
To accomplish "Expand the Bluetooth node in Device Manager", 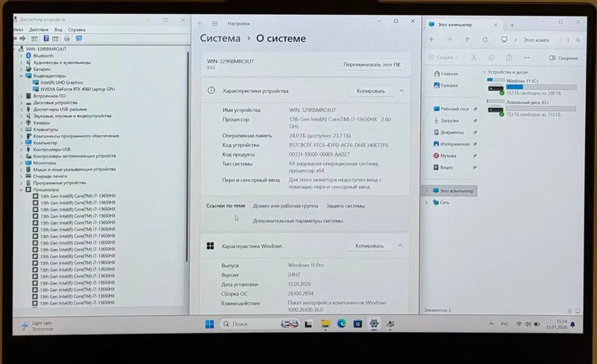I will point(22,56).
